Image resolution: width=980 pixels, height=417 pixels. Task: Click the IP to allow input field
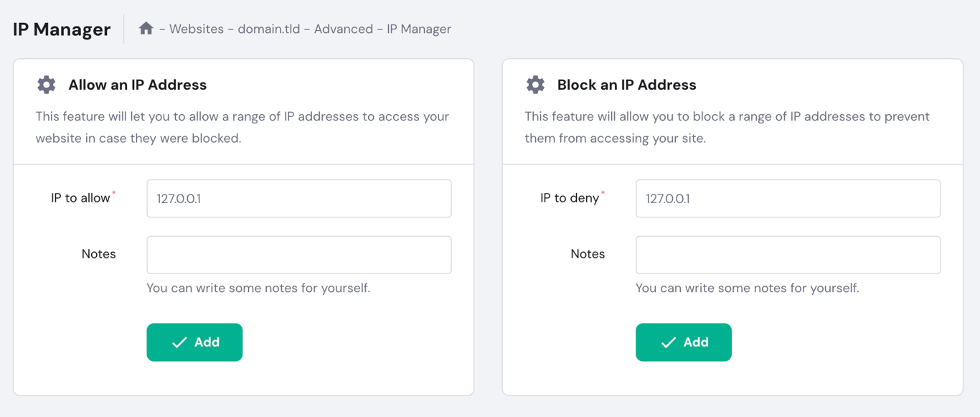pos(298,198)
